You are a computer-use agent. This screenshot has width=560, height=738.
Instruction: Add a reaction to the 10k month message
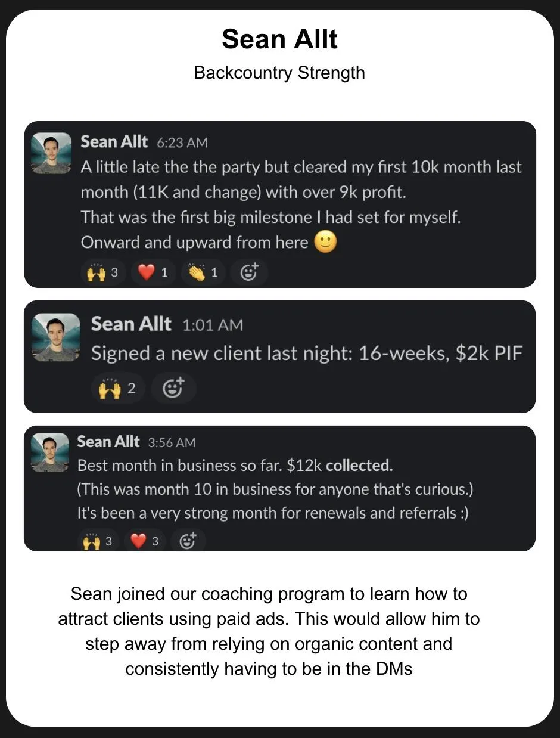pyautogui.click(x=249, y=272)
